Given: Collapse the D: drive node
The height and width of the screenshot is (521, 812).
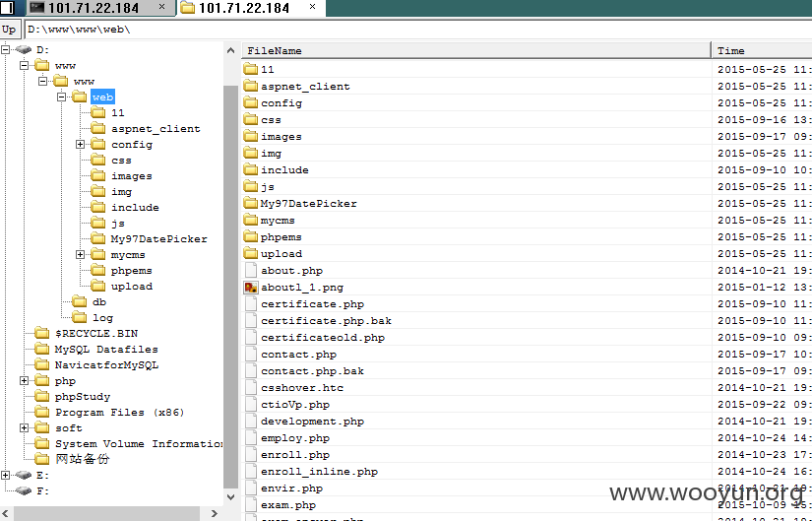Looking at the screenshot, I should [5, 50].
